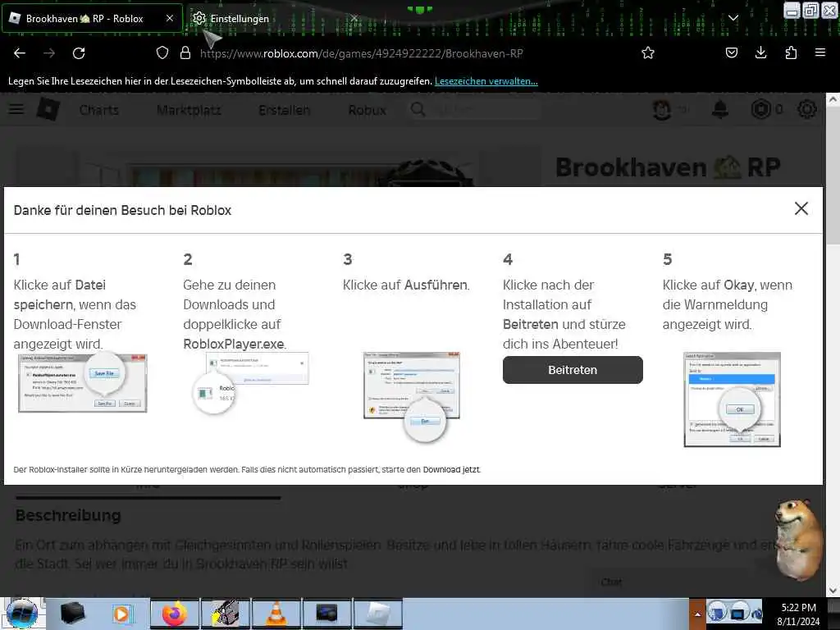This screenshot has width=840, height=630.
Task: Open the taskbar clock and date
Action: pos(798,614)
